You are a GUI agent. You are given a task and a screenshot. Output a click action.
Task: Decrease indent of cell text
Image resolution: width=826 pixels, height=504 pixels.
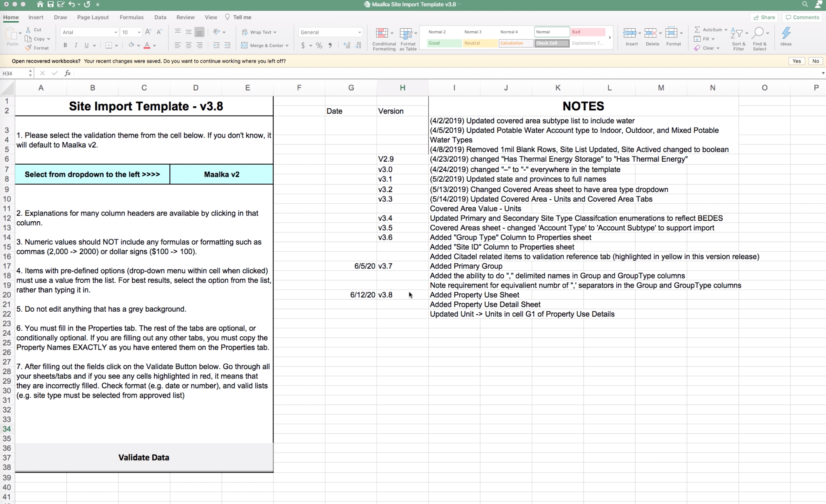point(217,45)
